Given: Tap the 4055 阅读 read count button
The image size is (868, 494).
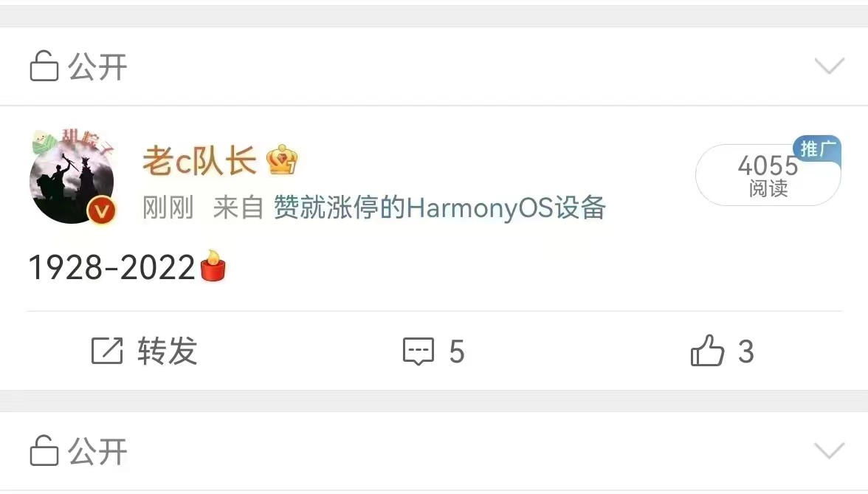Looking at the screenshot, I should (x=768, y=175).
